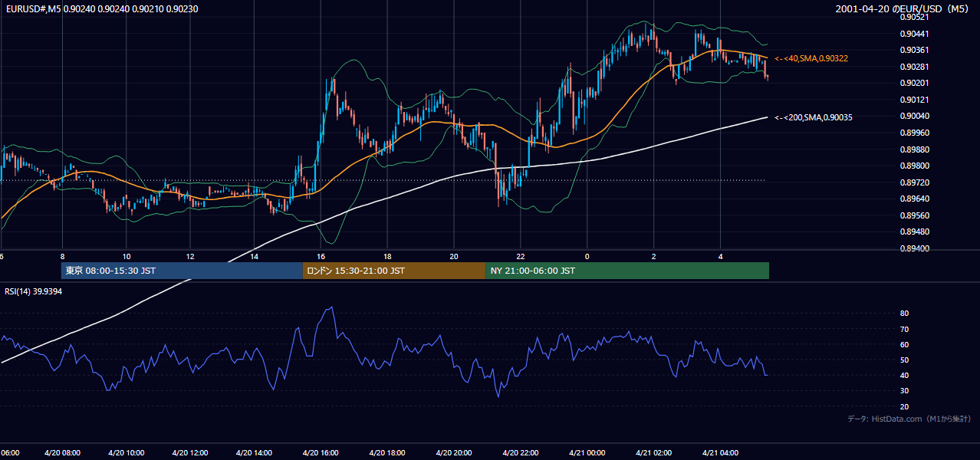Click price level 0.90040 on the axis
The height and width of the screenshot is (460, 980).
pos(913,116)
